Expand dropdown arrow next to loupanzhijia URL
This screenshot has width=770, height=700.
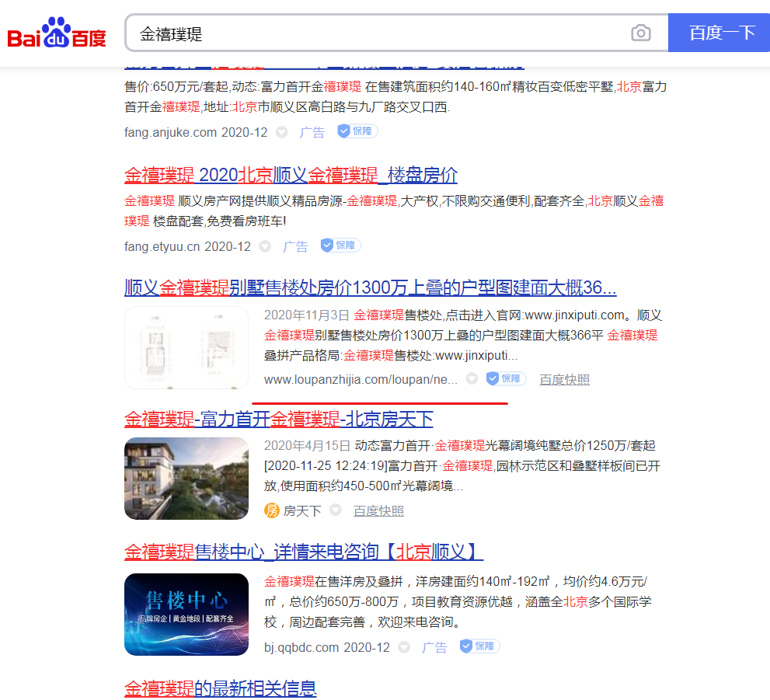(472, 378)
